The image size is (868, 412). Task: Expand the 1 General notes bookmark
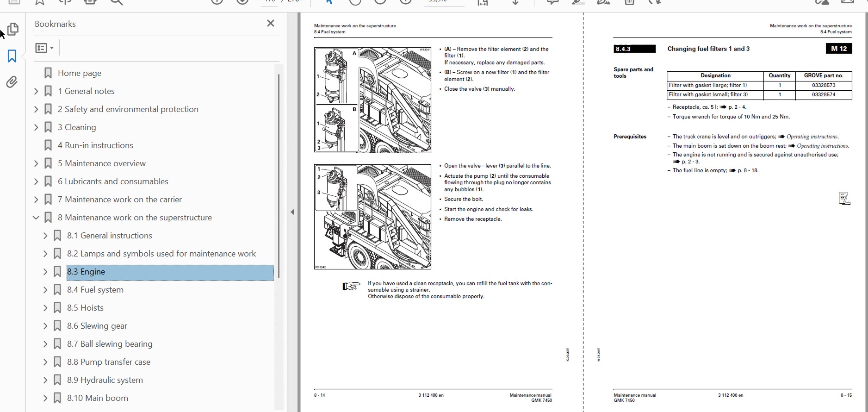36,91
